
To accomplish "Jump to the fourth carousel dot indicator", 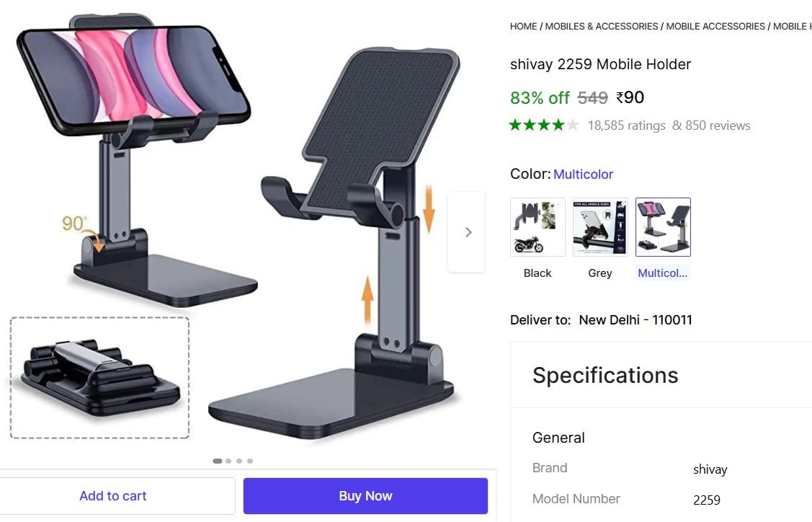I will point(250,461).
